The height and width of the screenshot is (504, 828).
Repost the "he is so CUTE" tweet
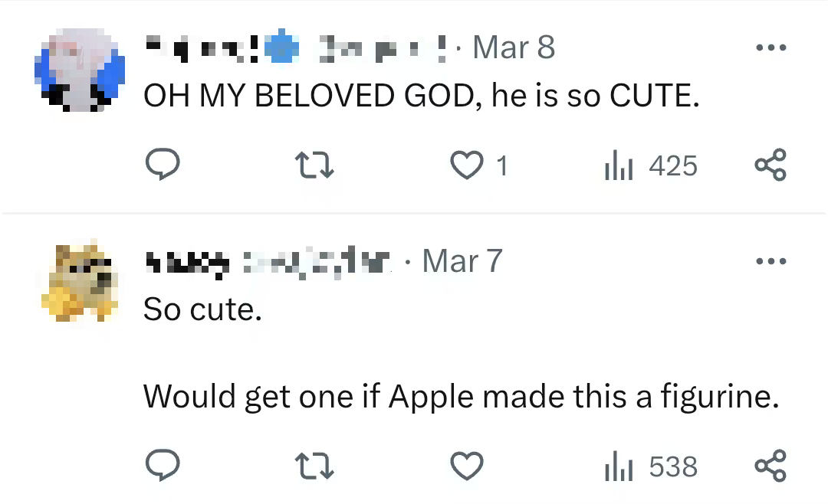(x=314, y=165)
